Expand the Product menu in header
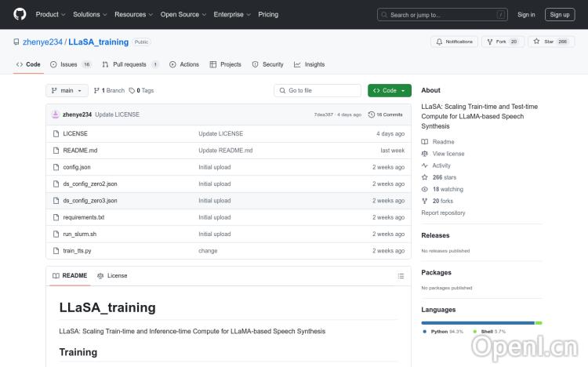Image resolution: width=588 pixels, height=367 pixels. tap(50, 14)
